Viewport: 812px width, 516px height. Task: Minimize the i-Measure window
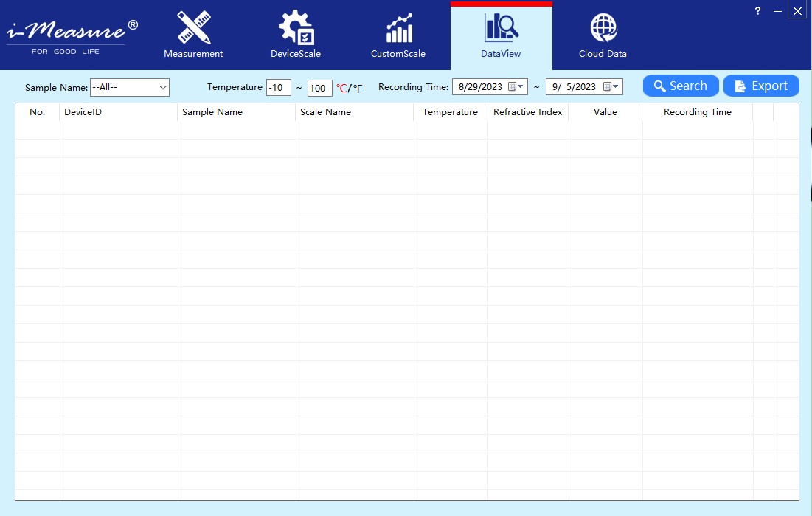777,10
